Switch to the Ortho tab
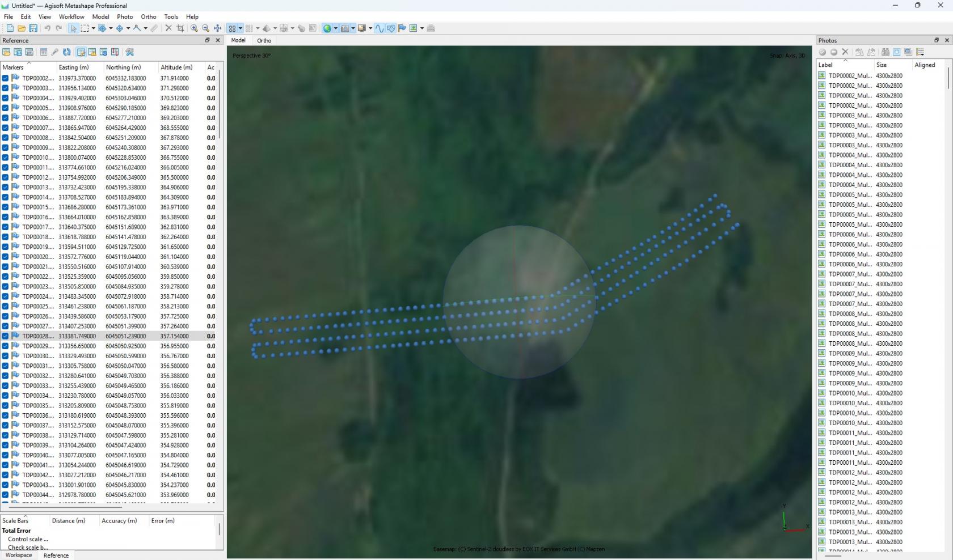Screen dimensions: 953x560 (264, 40)
